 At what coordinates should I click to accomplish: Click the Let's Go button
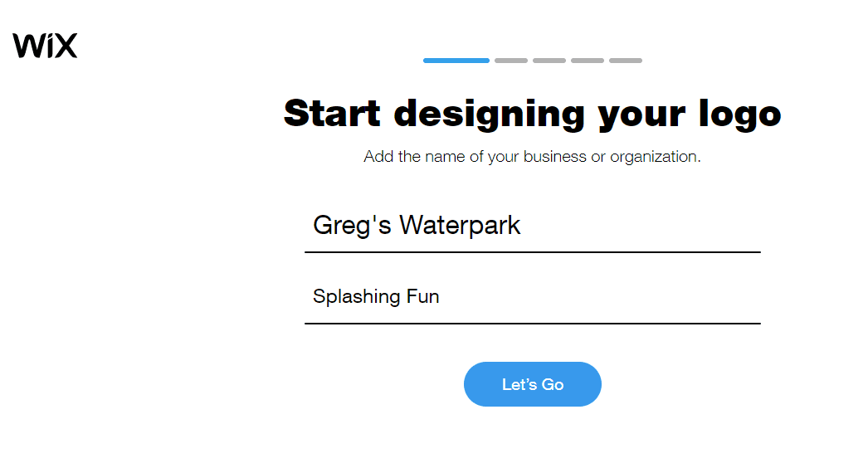(533, 384)
